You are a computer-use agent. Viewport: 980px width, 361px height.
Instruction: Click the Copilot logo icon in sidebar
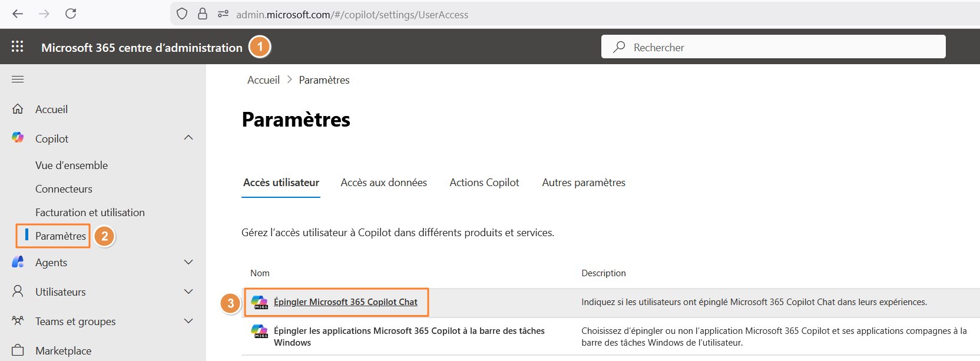pos(18,138)
